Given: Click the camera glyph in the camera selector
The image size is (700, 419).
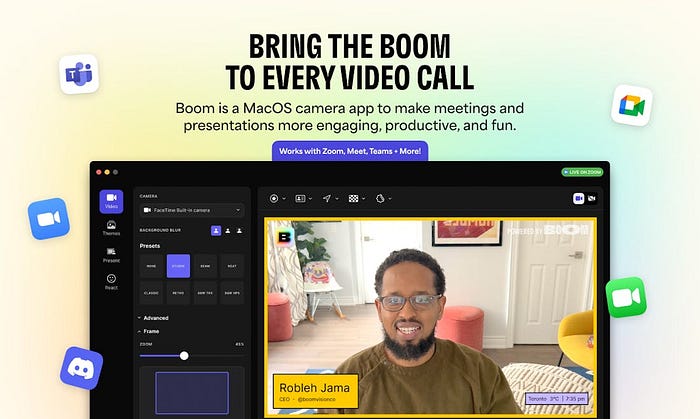Looking at the screenshot, I should tap(147, 210).
